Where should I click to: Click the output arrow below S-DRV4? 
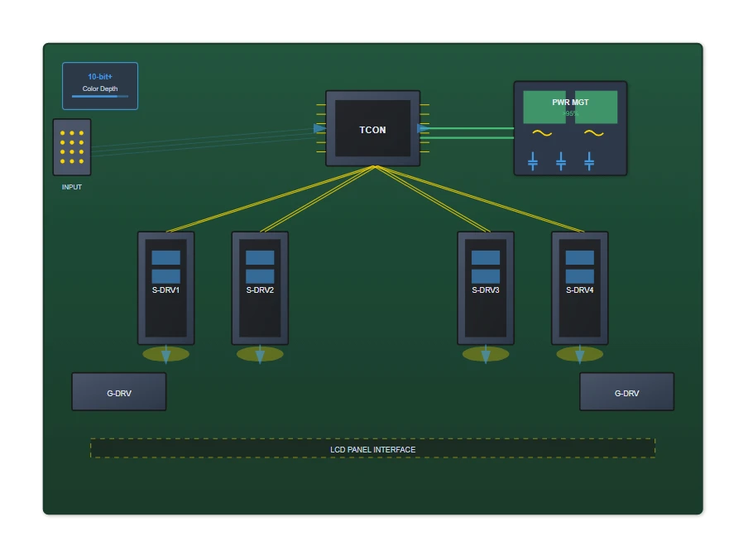pyautogui.click(x=579, y=354)
